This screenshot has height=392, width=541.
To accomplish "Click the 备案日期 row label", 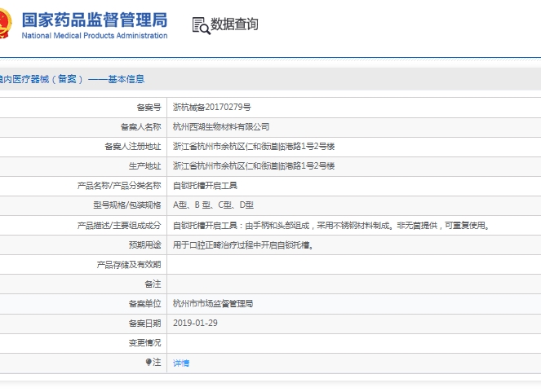I will tap(145, 323).
